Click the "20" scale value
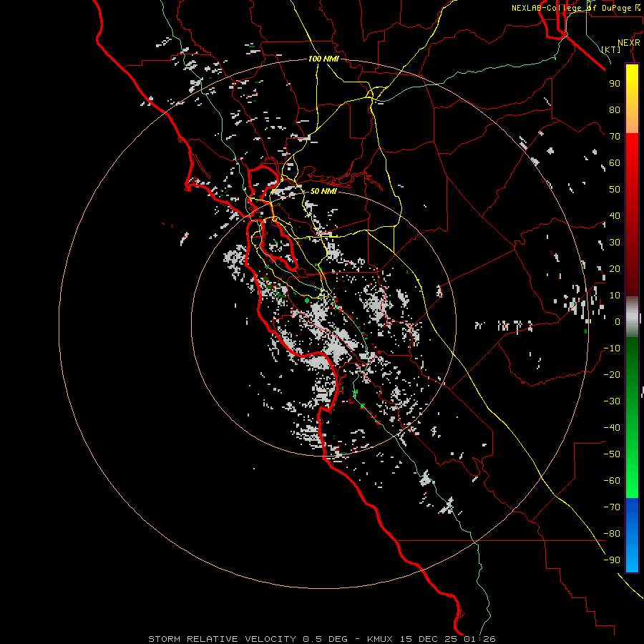This screenshot has height=644, width=644. pyautogui.click(x=615, y=268)
